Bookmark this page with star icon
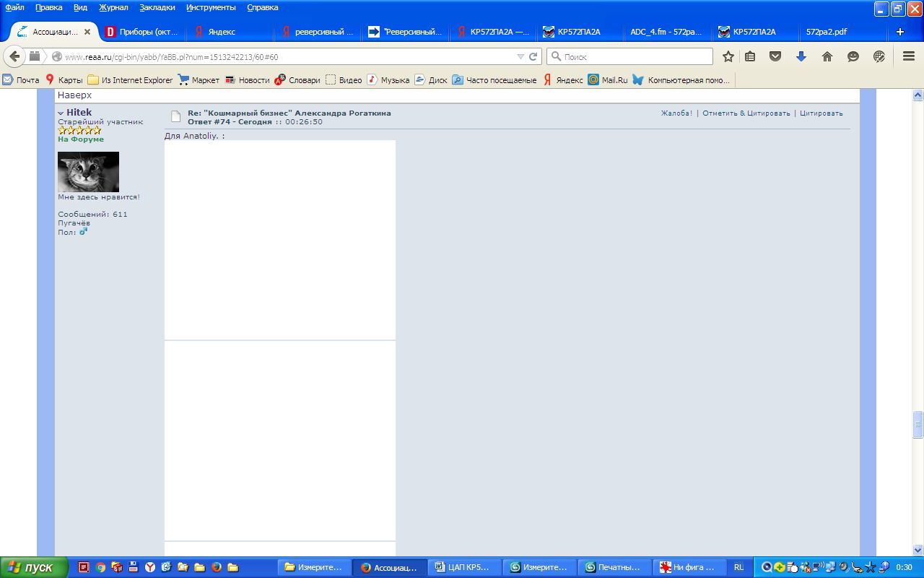924x578 pixels. coord(728,56)
